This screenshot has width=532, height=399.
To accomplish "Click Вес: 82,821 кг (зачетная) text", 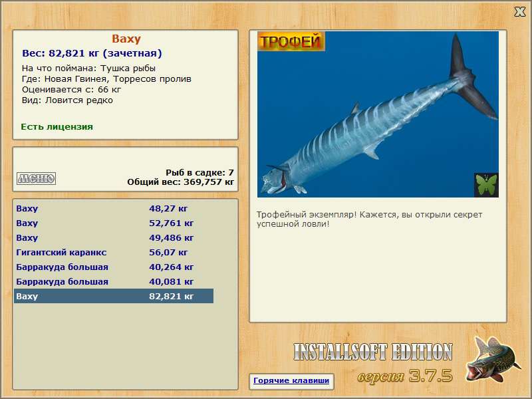I will coord(92,53).
